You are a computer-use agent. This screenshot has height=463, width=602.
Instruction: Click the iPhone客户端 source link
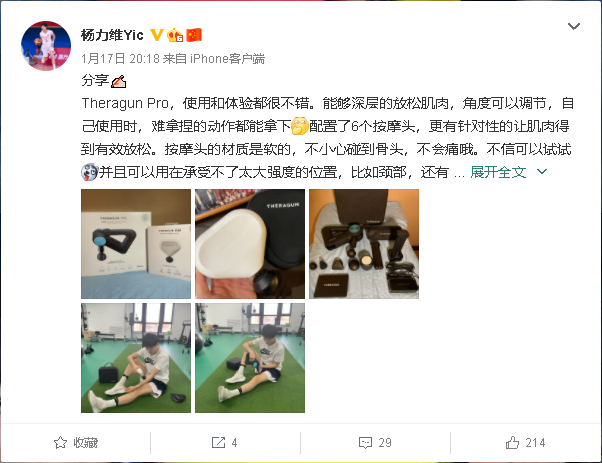click(x=227, y=59)
